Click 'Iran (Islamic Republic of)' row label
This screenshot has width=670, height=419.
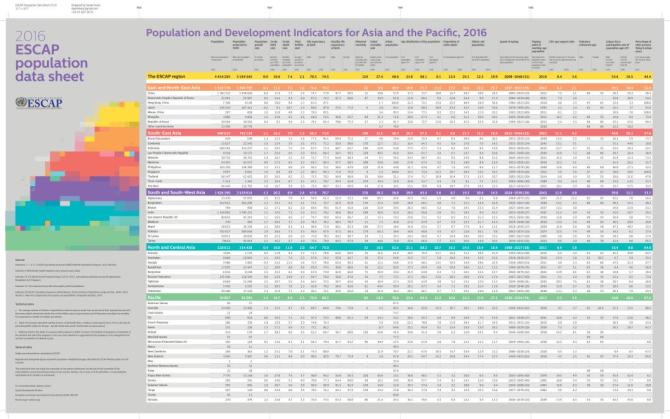click(x=163, y=217)
